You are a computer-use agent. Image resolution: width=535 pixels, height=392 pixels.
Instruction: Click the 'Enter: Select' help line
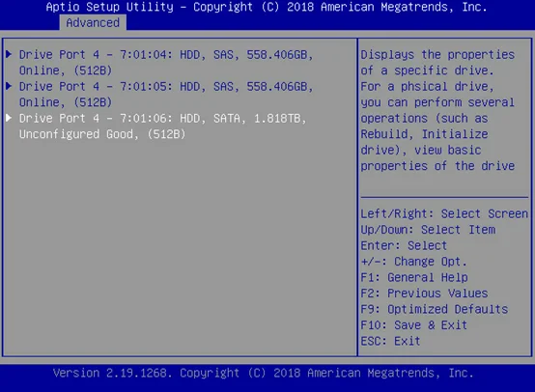(x=404, y=245)
